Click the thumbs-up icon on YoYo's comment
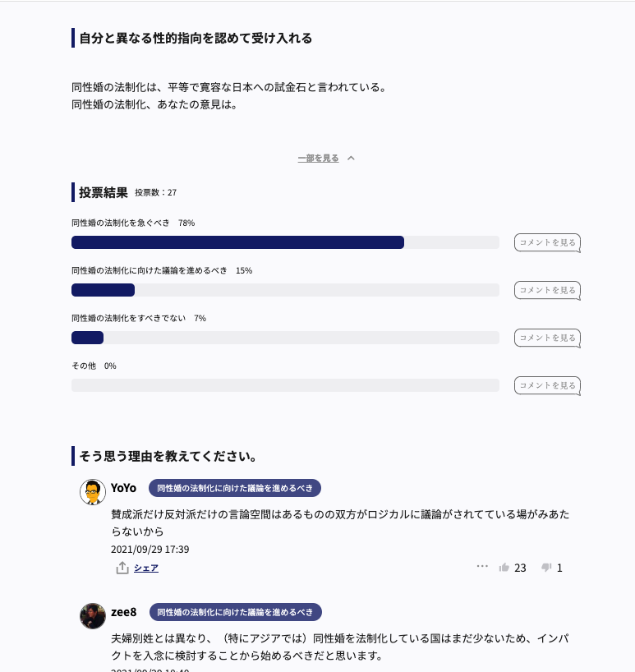 click(504, 568)
